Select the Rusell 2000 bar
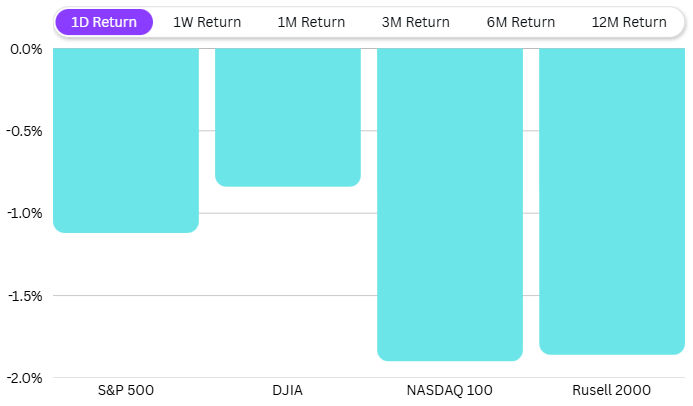 click(x=612, y=201)
